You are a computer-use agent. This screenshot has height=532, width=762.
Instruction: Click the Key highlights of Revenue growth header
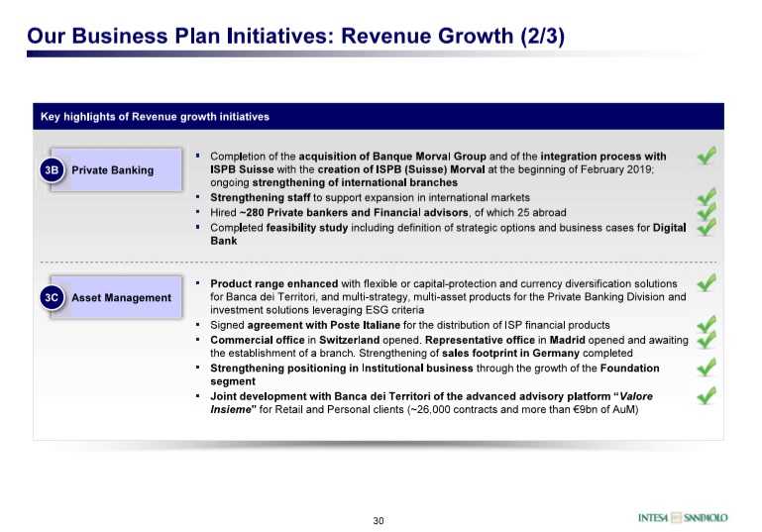coord(379,117)
